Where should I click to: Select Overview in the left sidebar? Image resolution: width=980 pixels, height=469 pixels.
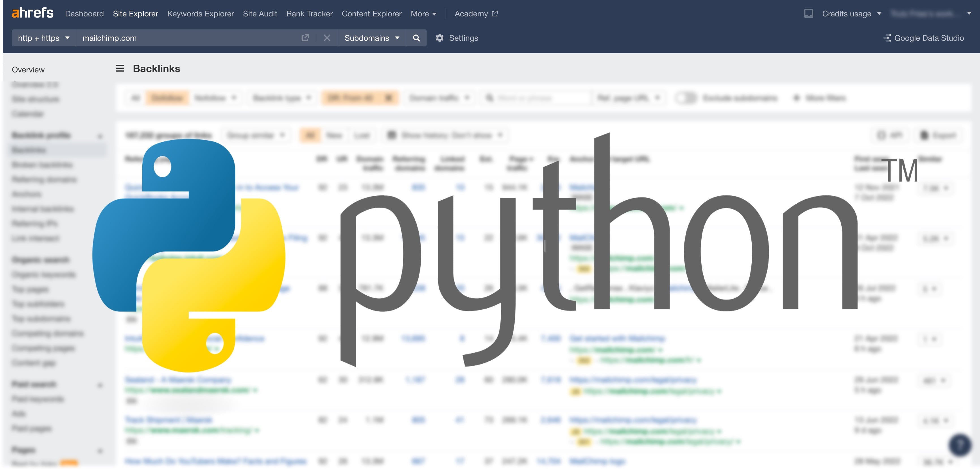[x=28, y=70]
